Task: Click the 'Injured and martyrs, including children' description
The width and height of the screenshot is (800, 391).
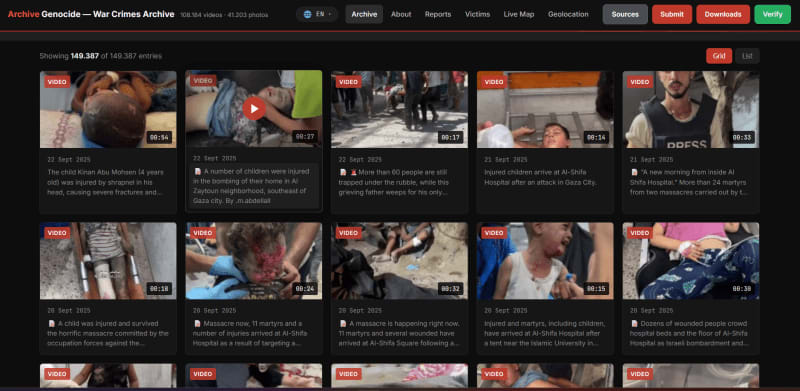Action: click(x=545, y=334)
